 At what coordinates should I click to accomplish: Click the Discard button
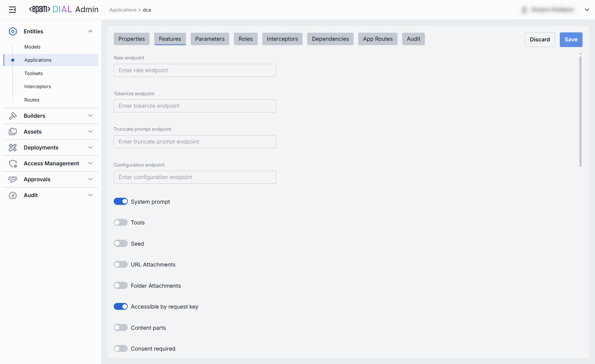point(540,40)
